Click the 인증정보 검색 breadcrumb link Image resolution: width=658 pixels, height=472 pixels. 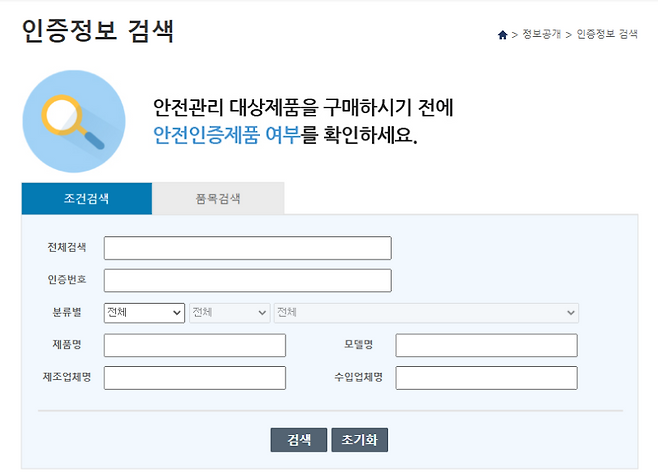(607, 35)
